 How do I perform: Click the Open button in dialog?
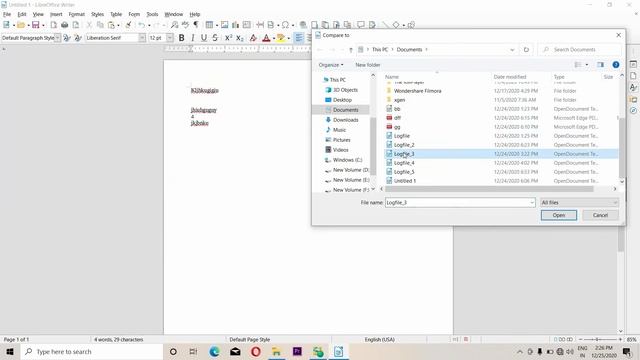pos(559,215)
